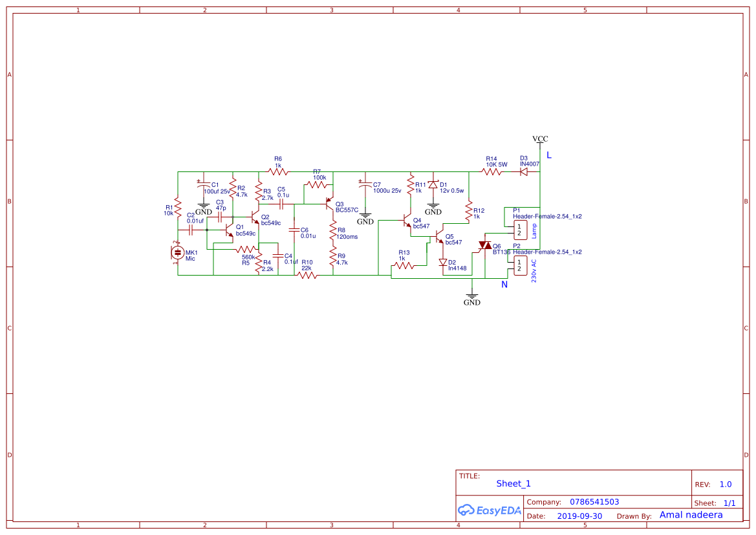The height and width of the screenshot is (535, 756).
Task: Select the L net label
Action: point(548,155)
